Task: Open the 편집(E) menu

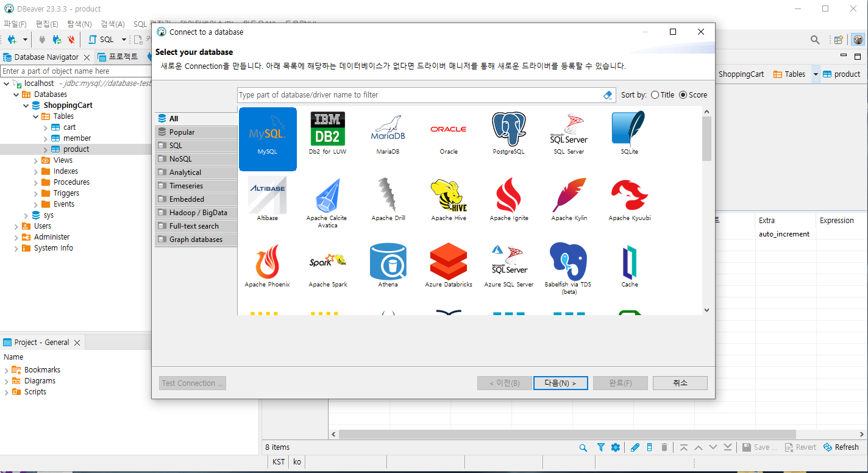Action: (x=47, y=24)
